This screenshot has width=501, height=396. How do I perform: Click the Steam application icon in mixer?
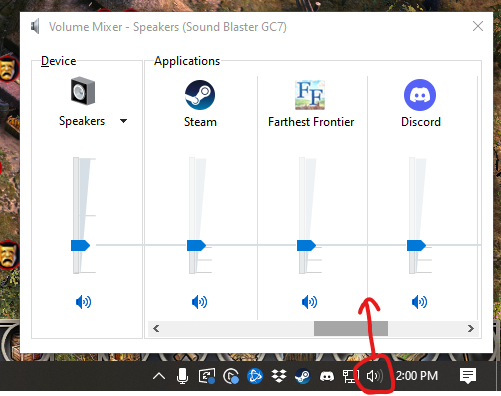pyautogui.click(x=200, y=95)
